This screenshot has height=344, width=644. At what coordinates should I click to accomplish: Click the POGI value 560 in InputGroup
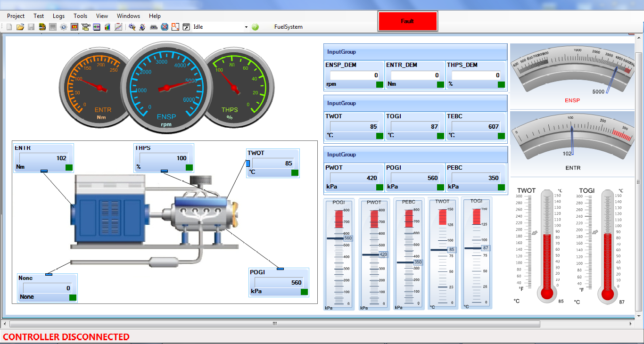tap(415, 178)
